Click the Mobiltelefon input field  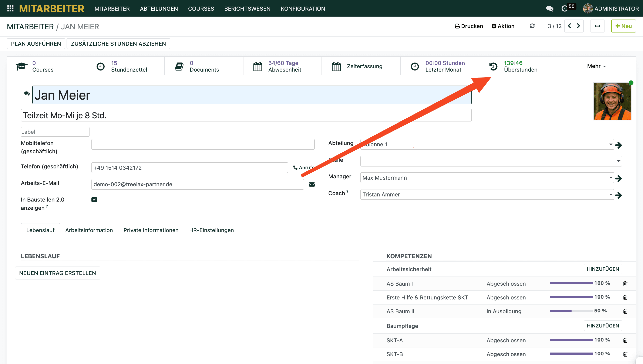203,144
